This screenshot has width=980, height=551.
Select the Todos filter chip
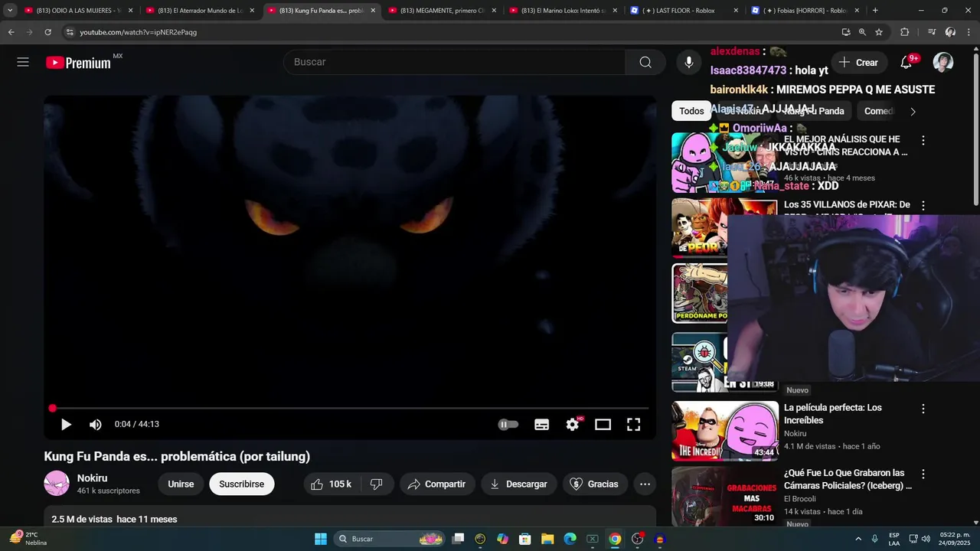click(x=691, y=111)
